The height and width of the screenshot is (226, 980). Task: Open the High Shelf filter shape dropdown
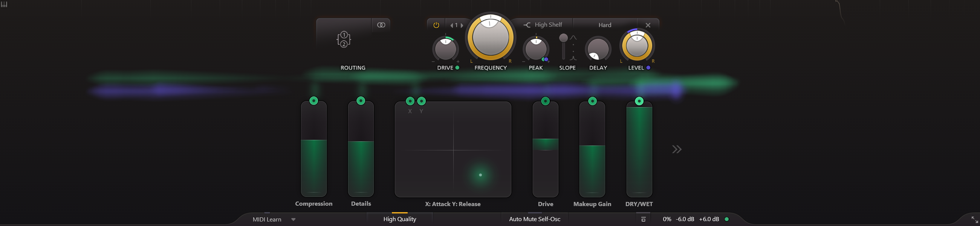[543, 25]
